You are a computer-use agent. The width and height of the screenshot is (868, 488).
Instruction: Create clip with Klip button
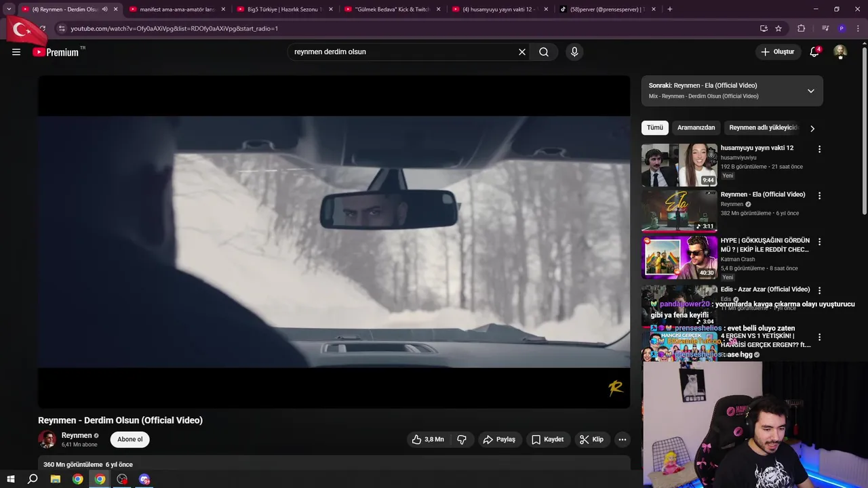tap(591, 439)
